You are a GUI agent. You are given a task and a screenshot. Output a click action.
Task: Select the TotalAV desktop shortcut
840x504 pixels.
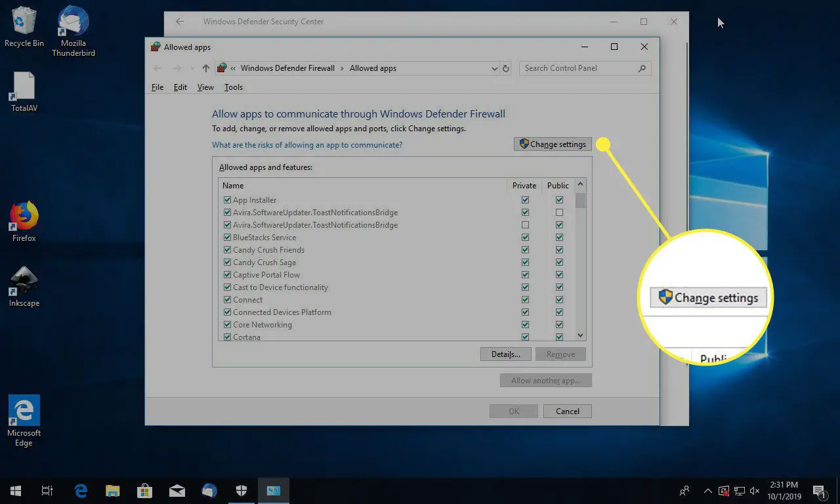(24, 92)
